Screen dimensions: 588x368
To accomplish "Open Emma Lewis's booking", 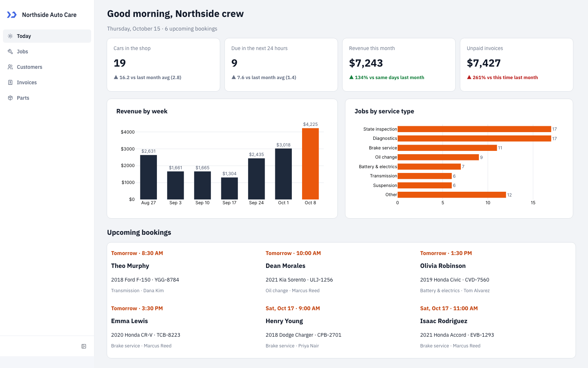I will (186, 328).
